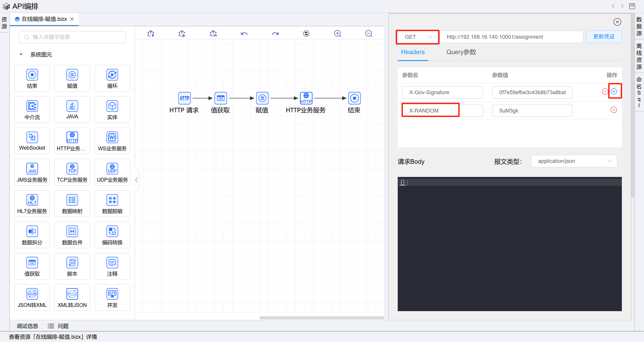Pick the JAVA component icon
The height and width of the screenshot is (342, 644).
click(x=72, y=106)
